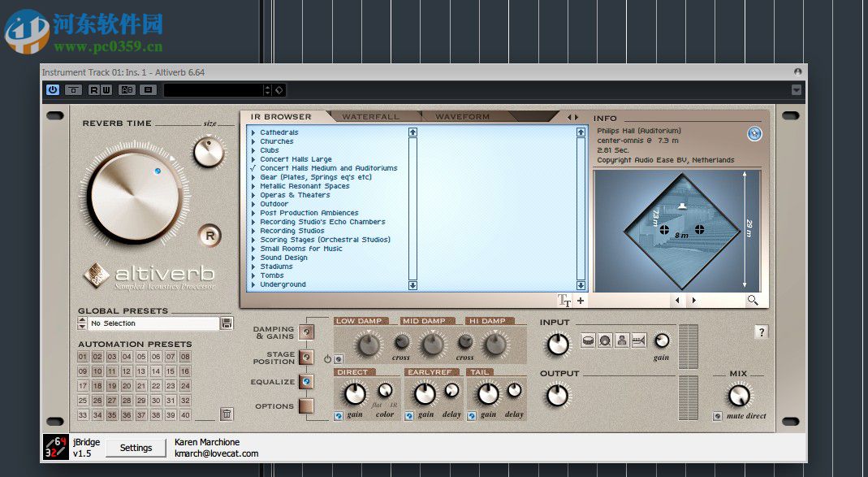Toggle the DIRECT section on/off switch
Screen dimensions: 868x477
click(x=338, y=417)
